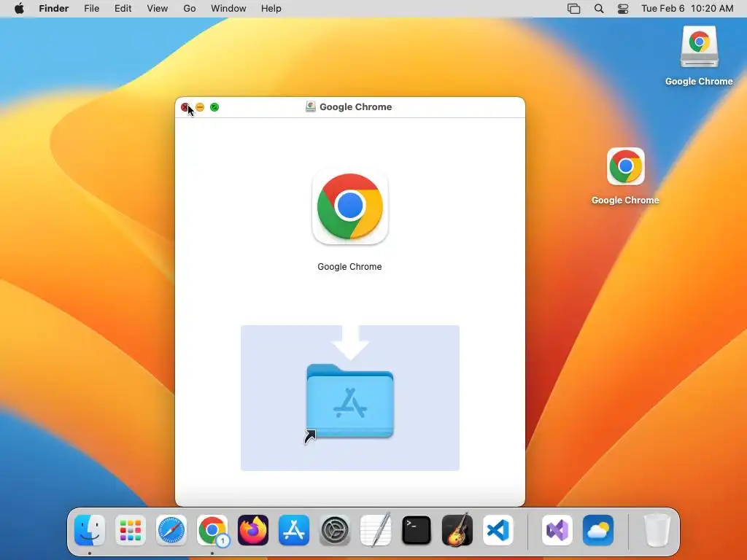The width and height of the screenshot is (747, 560).
Task: Open the Go menu
Action: click(190, 9)
